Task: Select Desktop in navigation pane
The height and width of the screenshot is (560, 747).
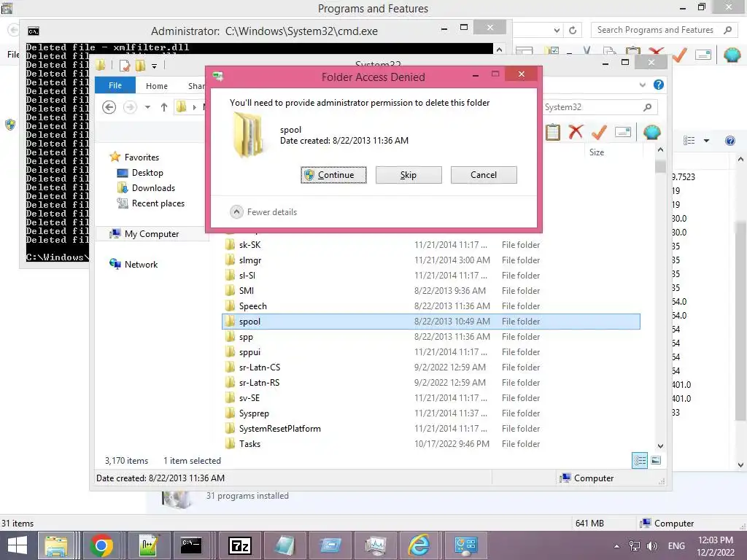Action: pos(147,173)
